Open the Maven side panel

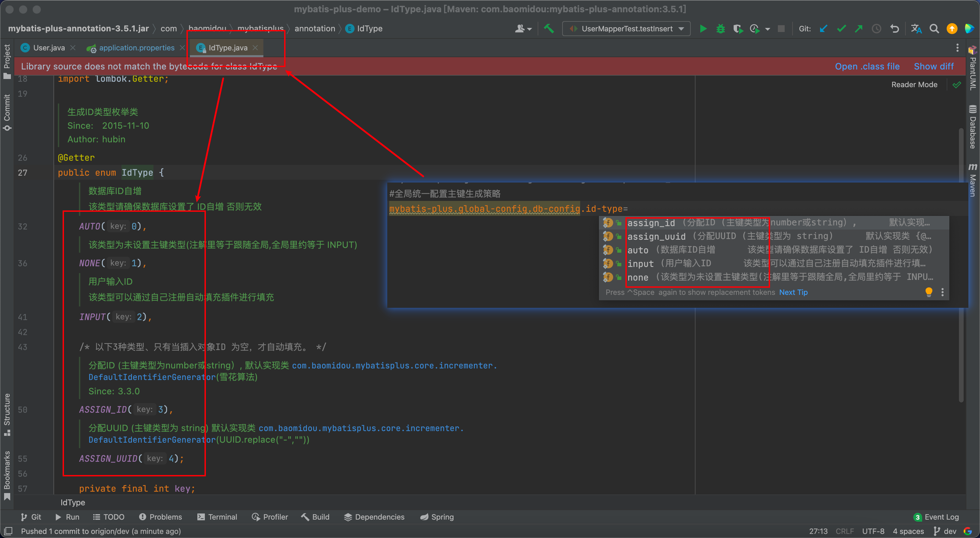[973, 180]
